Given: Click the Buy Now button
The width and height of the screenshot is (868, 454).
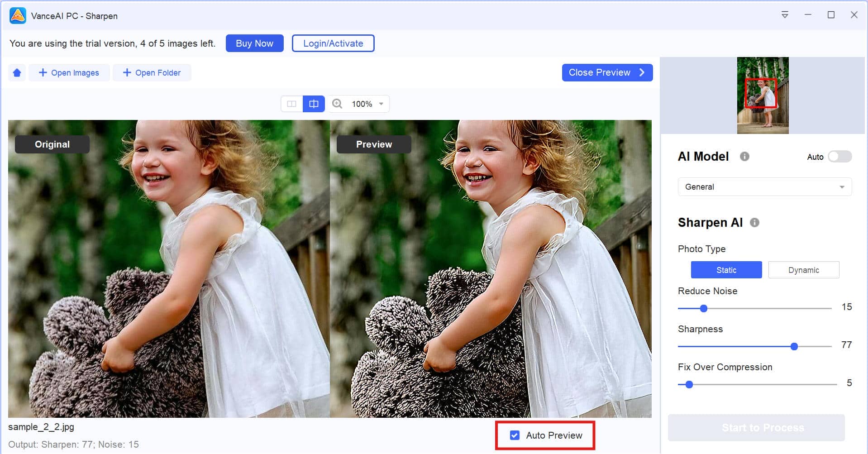Looking at the screenshot, I should 254,43.
